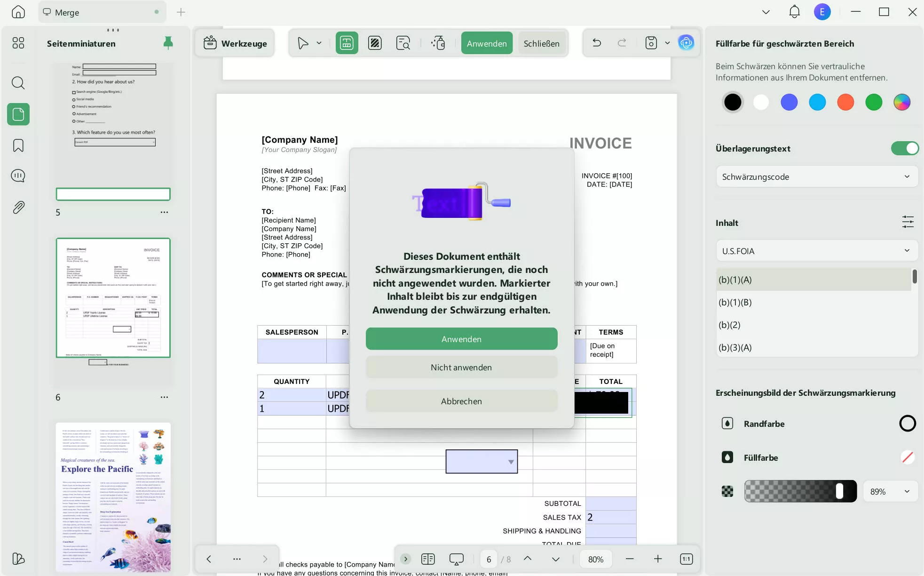Open the comments panel icon in sidebar
The width and height of the screenshot is (924, 576).
pos(18,176)
